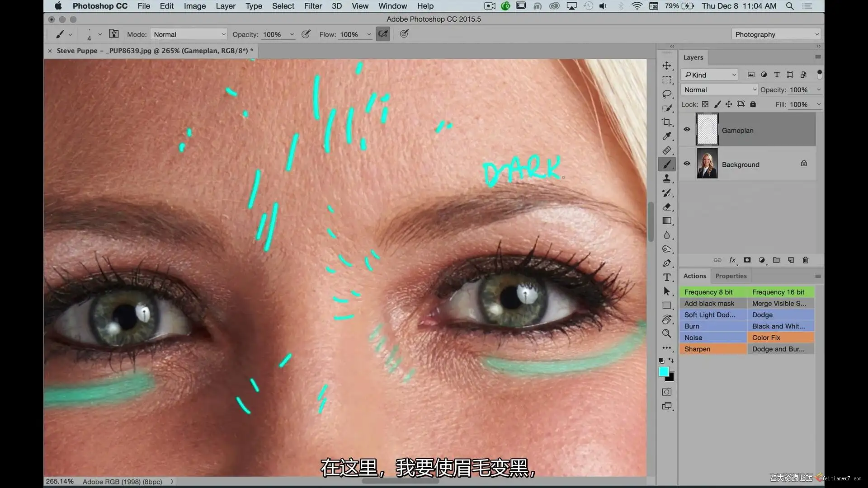Open the Filter menu
Screen dimensions: 868x488
click(313, 6)
